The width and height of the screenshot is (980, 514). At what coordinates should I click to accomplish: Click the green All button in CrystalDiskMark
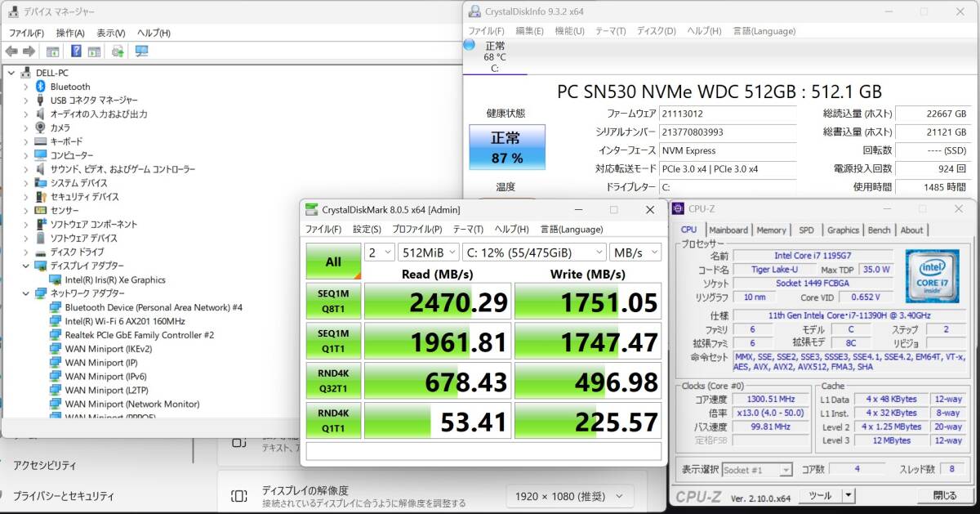(x=333, y=261)
